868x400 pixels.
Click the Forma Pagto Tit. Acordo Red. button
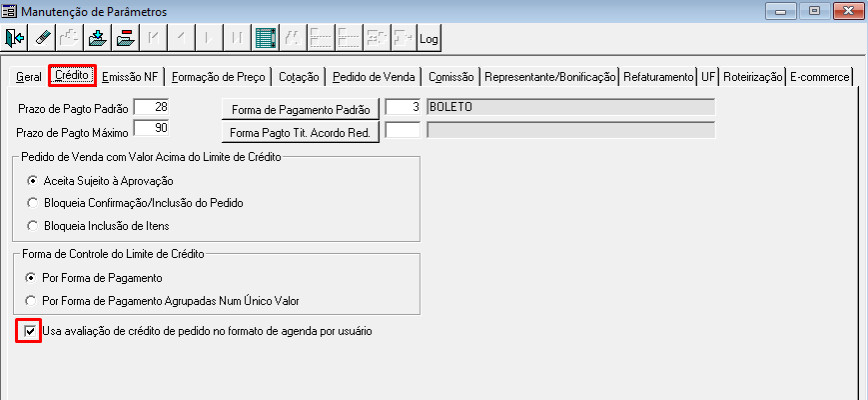[301, 132]
